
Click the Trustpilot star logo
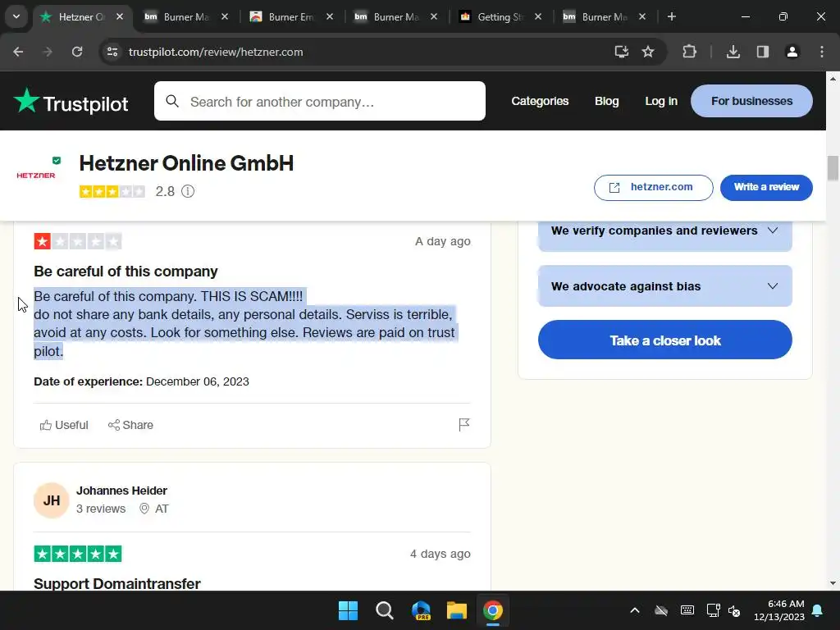(x=26, y=100)
